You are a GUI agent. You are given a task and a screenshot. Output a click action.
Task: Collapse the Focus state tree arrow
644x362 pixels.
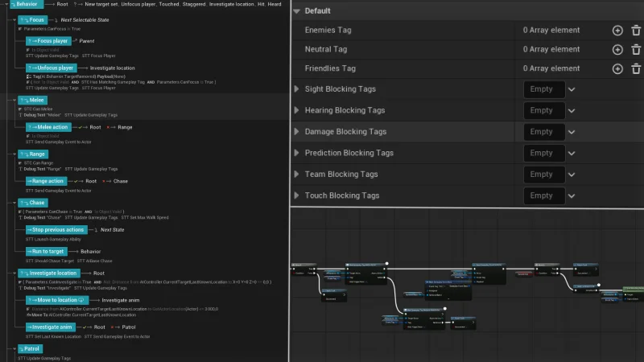click(x=13, y=18)
